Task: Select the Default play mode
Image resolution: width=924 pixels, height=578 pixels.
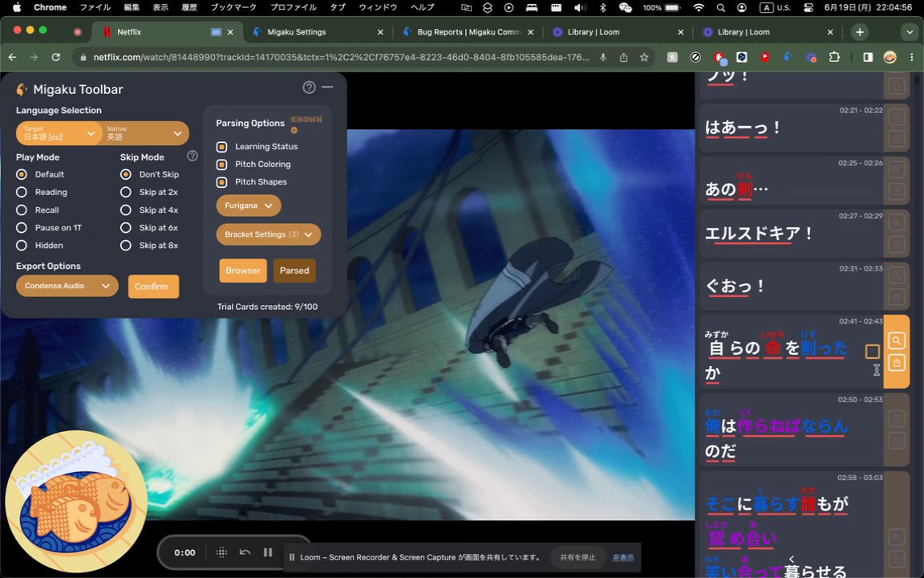Action: click(22, 174)
